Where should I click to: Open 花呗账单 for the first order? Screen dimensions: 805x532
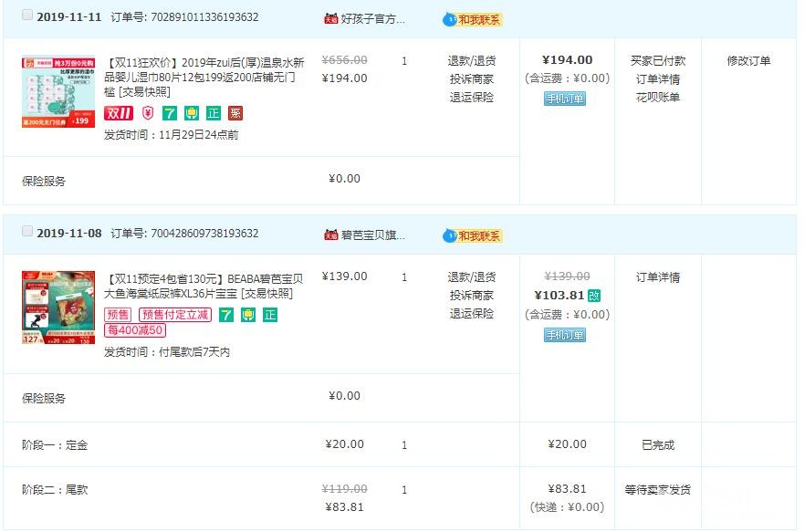pyautogui.click(x=657, y=97)
